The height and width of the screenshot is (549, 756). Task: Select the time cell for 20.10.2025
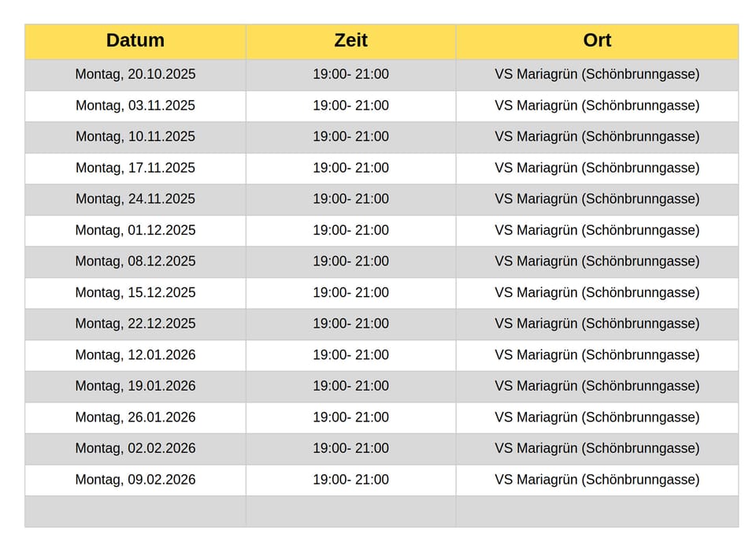pyautogui.click(x=350, y=75)
